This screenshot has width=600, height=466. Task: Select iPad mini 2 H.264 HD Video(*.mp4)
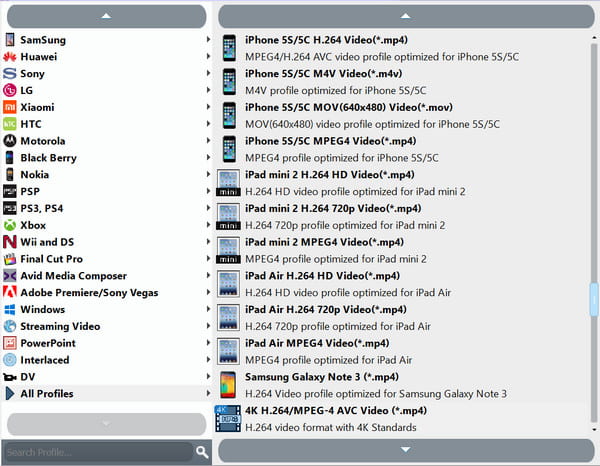[403, 183]
